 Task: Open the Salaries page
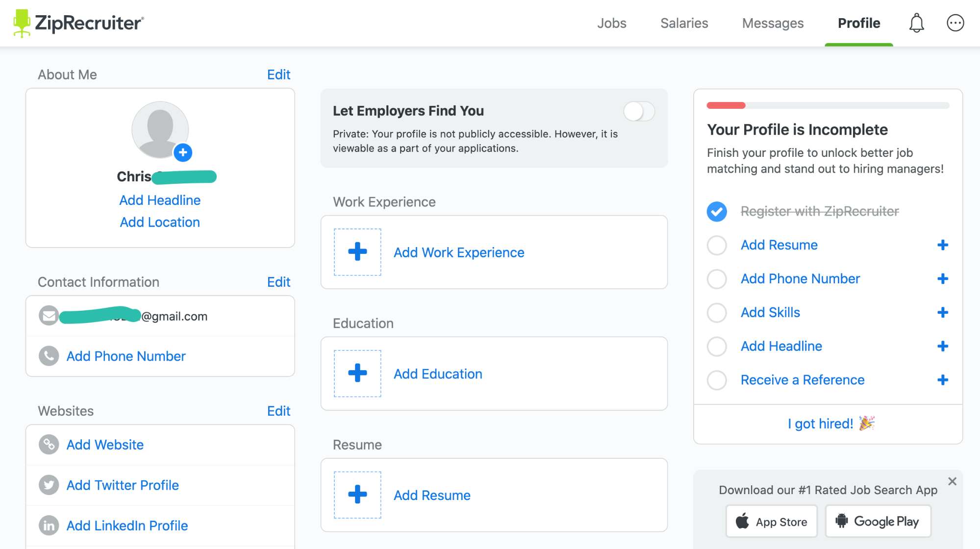point(683,23)
